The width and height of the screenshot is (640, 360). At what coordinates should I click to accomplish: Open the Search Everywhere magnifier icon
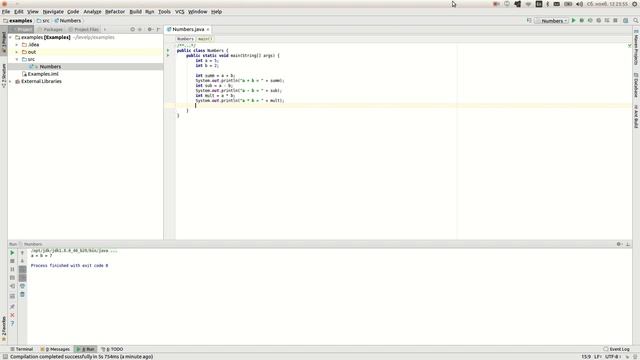click(636, 20)
